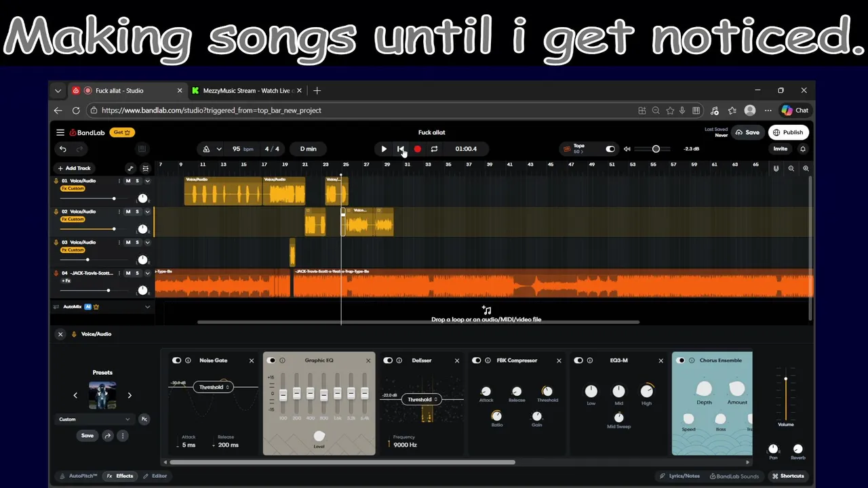Image resolution: width=868 pixels, height=488 pixels.
Task: Expand the AutoMix section
Action: (x=147, y=307)
